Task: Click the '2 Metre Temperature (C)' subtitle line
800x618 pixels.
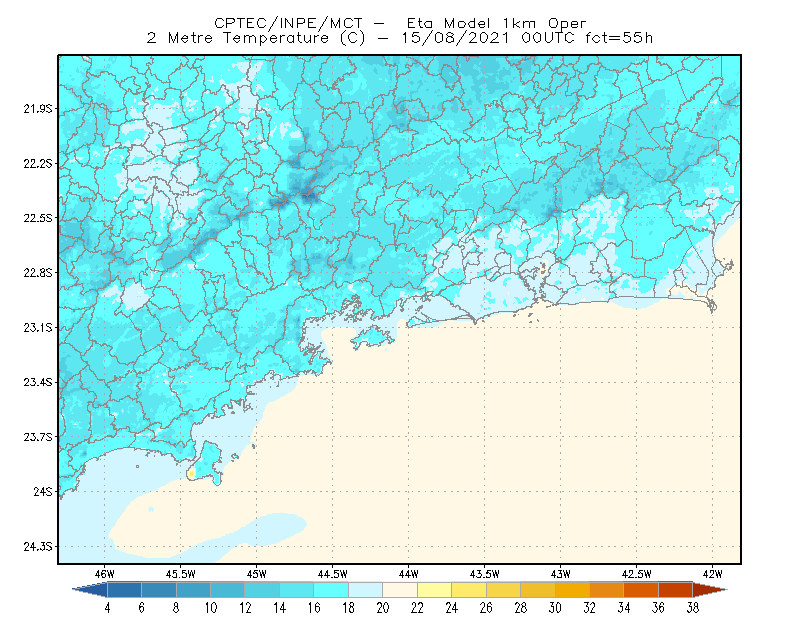Action: pyautogui.click(x=400, y=38)
